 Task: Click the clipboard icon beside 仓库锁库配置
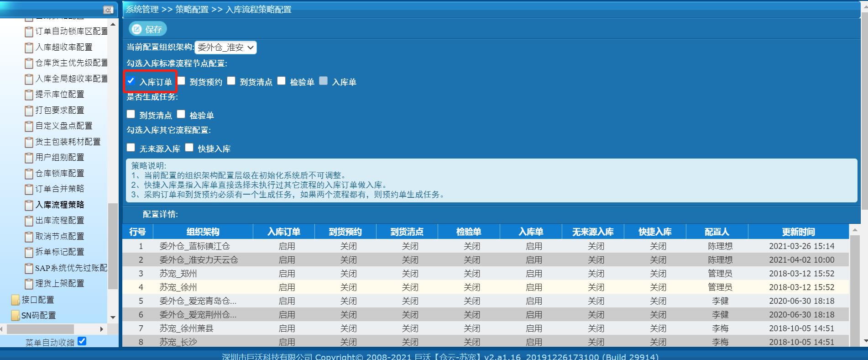click(29, 174)
